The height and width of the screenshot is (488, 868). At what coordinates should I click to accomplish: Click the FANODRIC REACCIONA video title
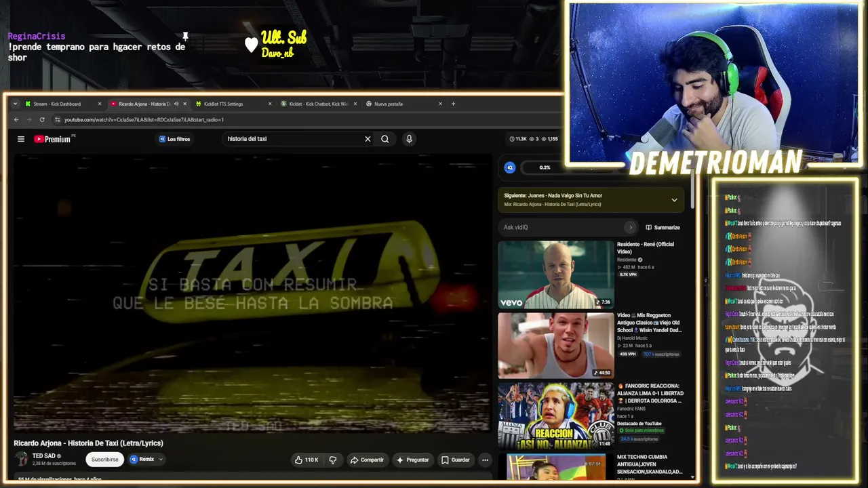pyautogui.click(x=650, y=393)
